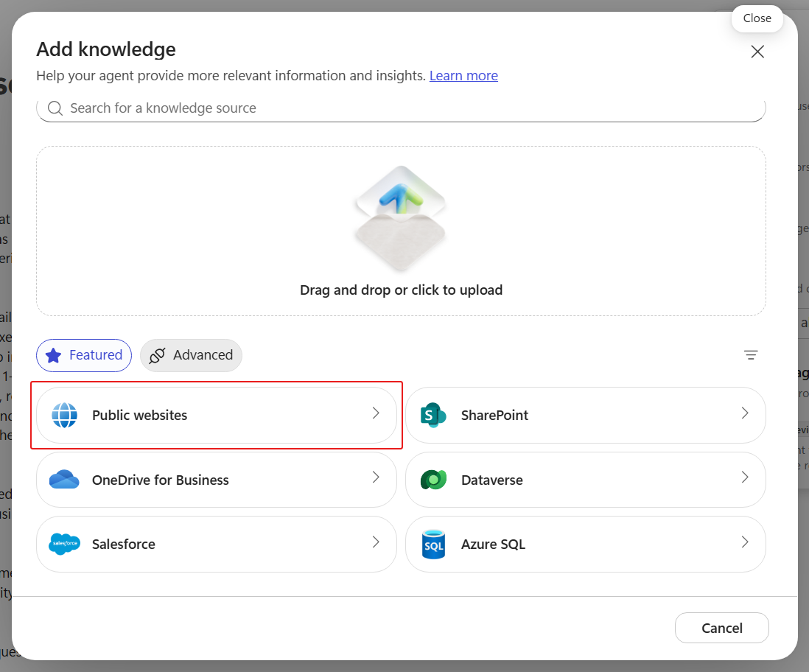Pick the Azure SQL text label

(x=493, y=545)
